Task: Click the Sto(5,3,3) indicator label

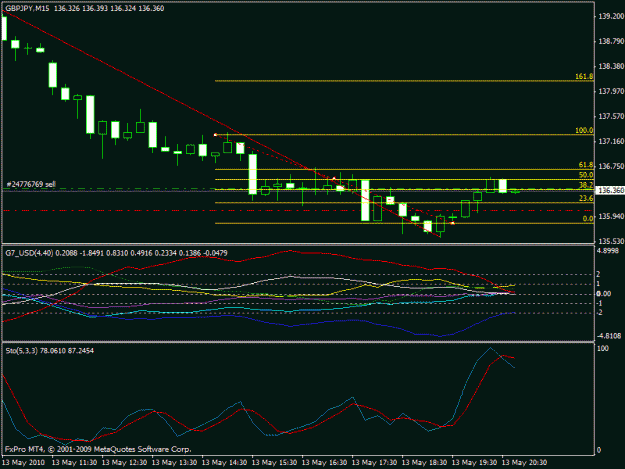Action: pyautogui.click(x=22, y=351)
